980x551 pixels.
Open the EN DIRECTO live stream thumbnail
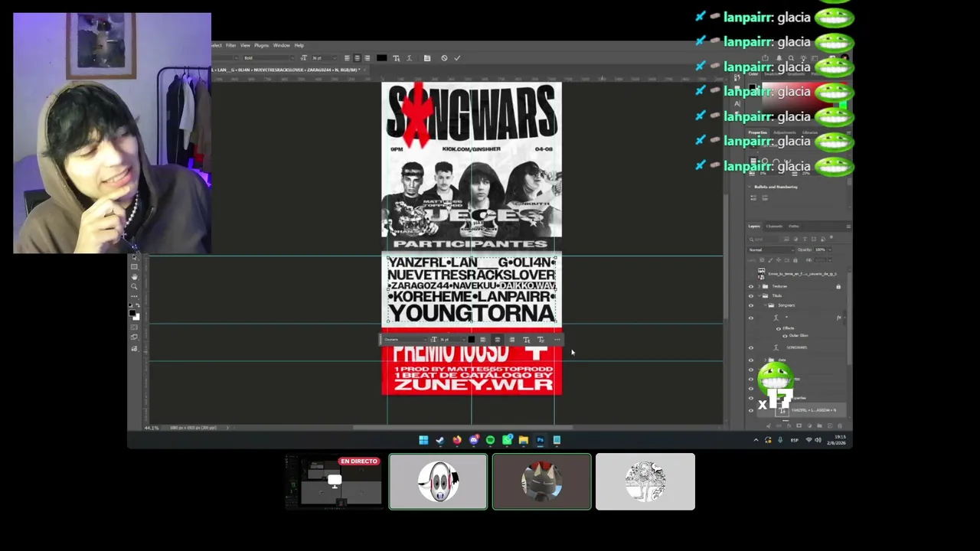click(334, 481)
